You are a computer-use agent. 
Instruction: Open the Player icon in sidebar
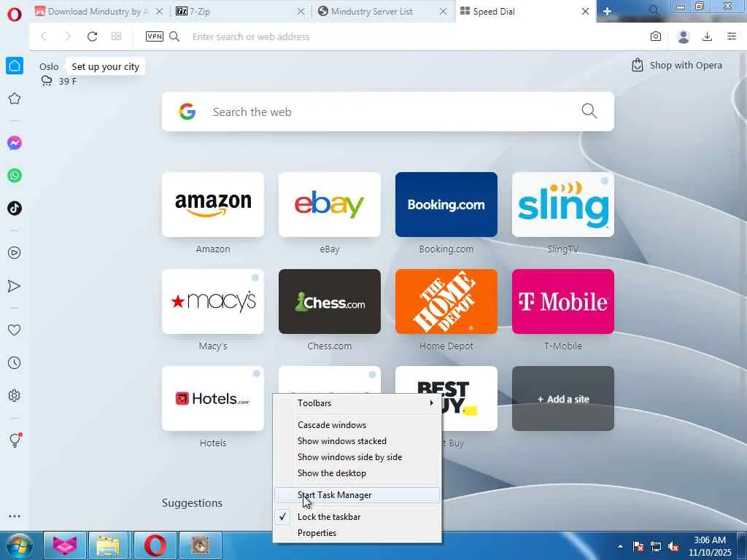[x=15, y=252]
